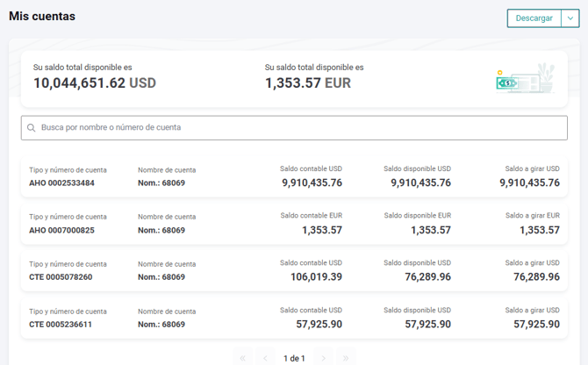588x365 pixels.
Task: Click the money illustration in the balance card
Action: pyautogui.click(x=524, y=79)
